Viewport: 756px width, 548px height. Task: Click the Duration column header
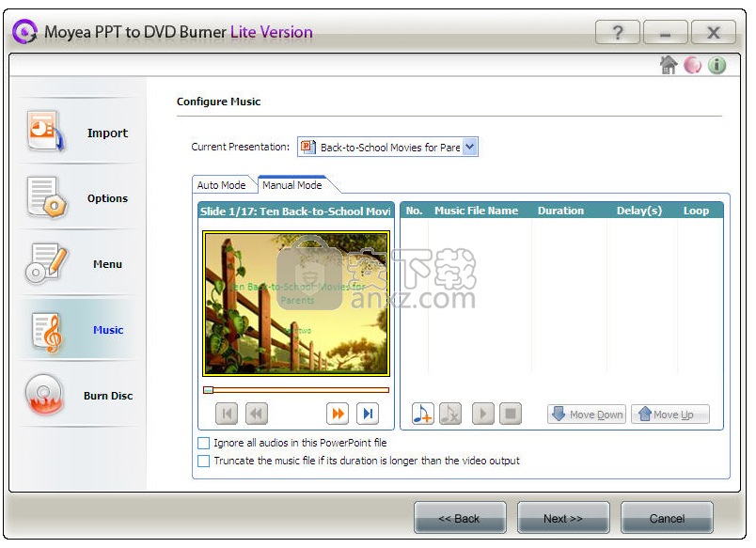(560, 211)
